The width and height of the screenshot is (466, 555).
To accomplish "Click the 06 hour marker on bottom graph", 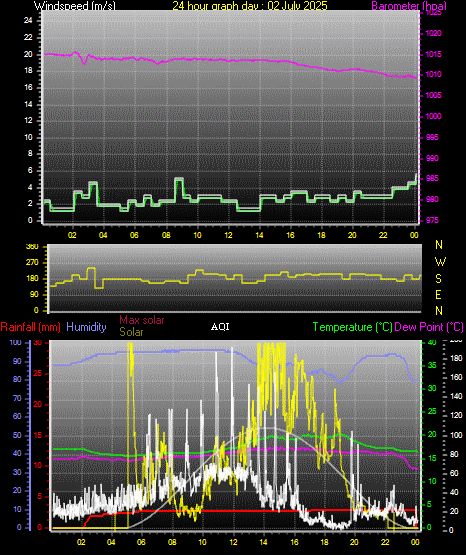I will point(141,542).
